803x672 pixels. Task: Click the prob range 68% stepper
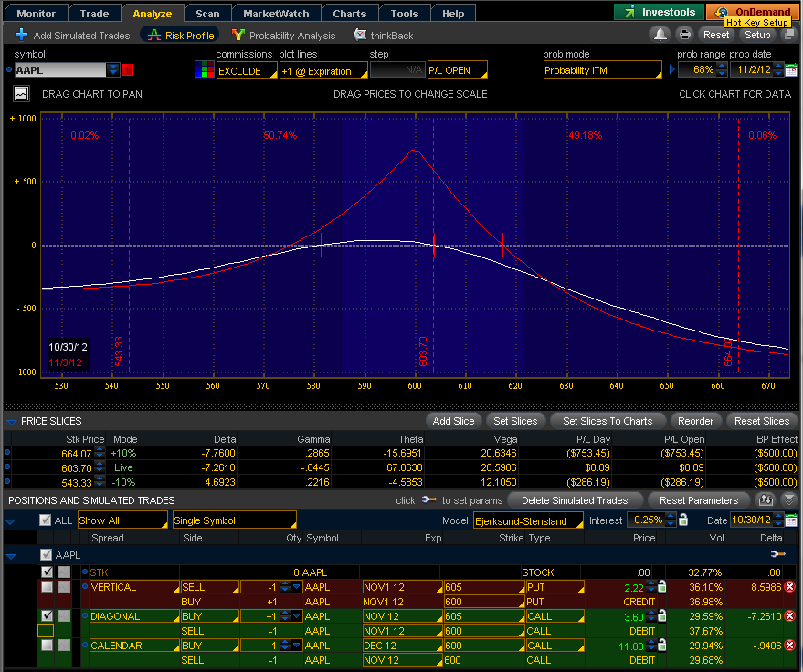tap(722, 69)
